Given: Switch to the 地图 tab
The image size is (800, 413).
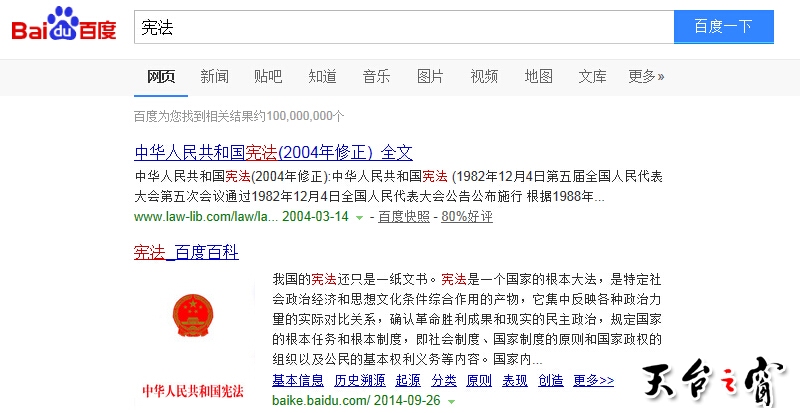Looking at the screenshot, I should pyautogui.click(x=539, y=77).
